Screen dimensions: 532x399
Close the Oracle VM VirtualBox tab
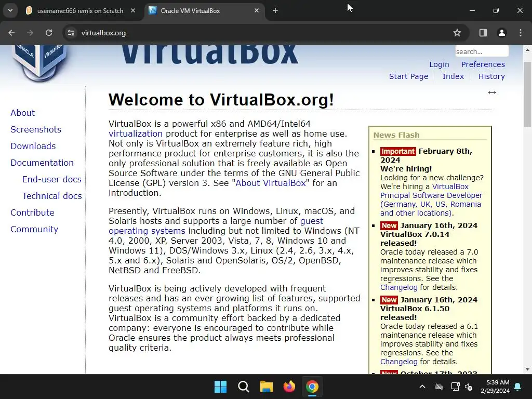(x=257, y=10)
